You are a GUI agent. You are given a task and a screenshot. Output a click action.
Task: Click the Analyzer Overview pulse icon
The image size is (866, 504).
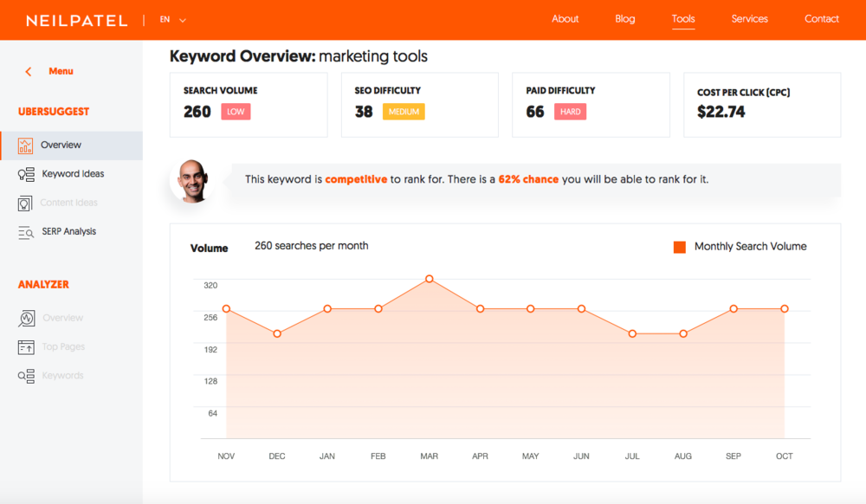click(x=27, y=319)
